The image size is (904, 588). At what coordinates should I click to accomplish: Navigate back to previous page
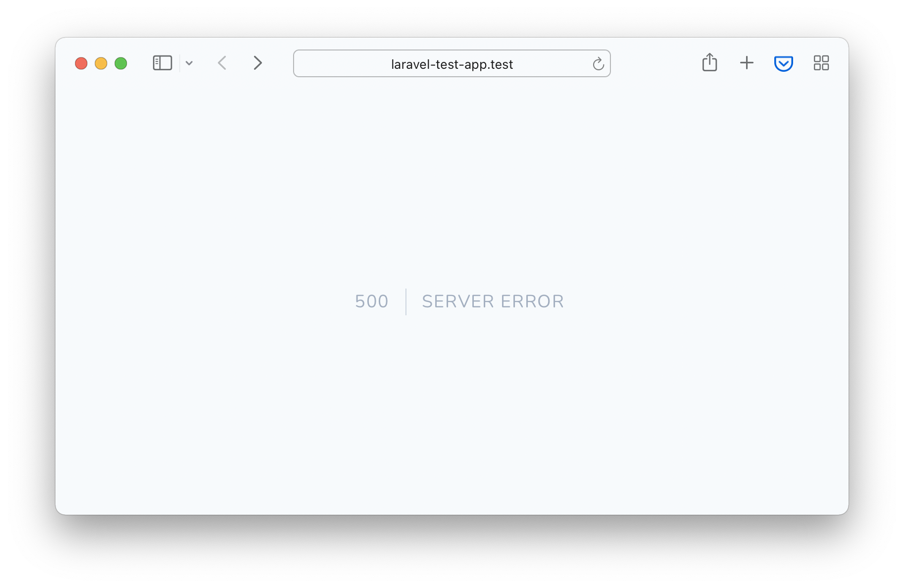coord(222,63)
